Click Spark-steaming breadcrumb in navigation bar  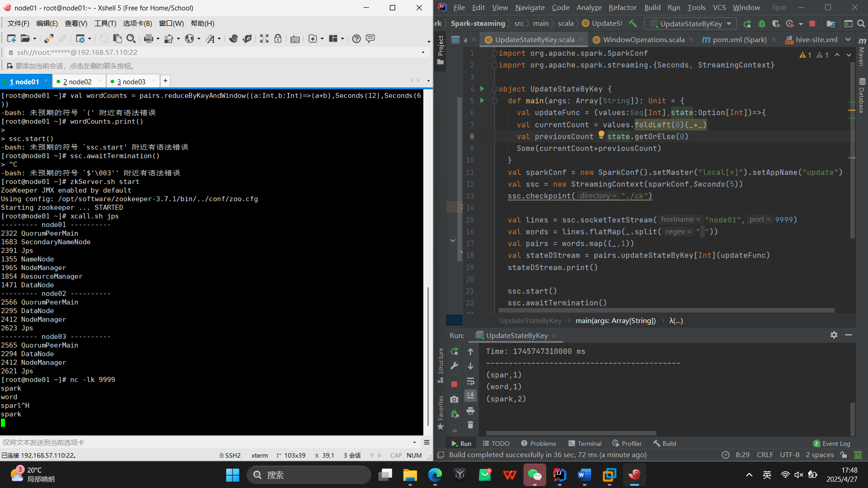[478, 24]
